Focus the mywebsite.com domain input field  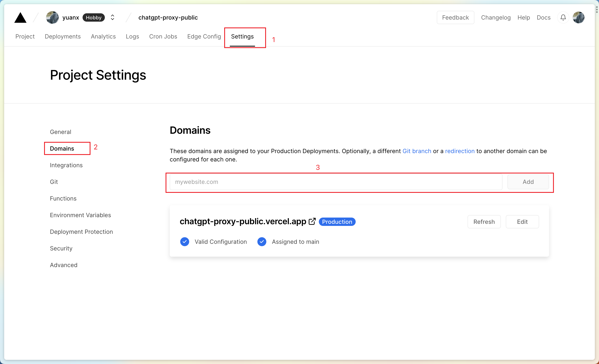335,182
